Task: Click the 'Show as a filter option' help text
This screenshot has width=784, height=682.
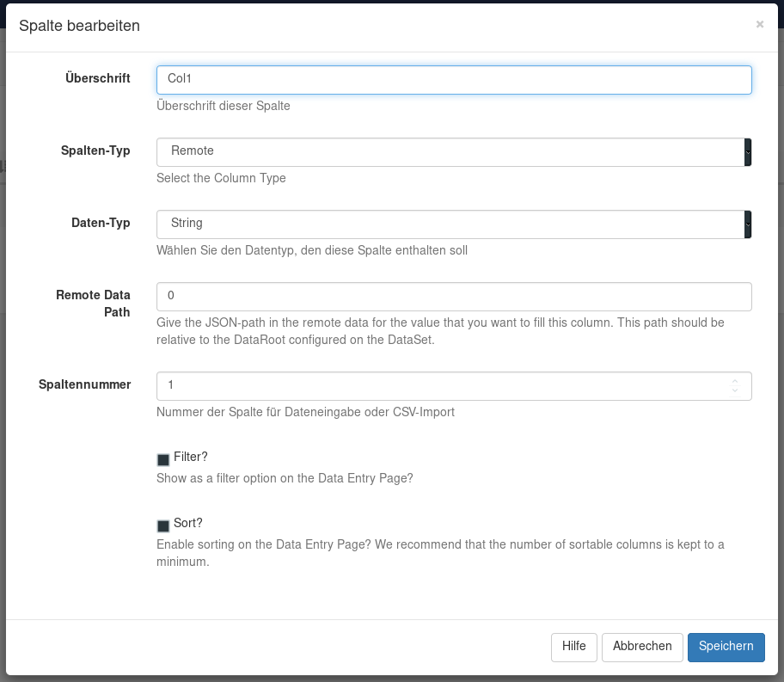Action: 285,478
